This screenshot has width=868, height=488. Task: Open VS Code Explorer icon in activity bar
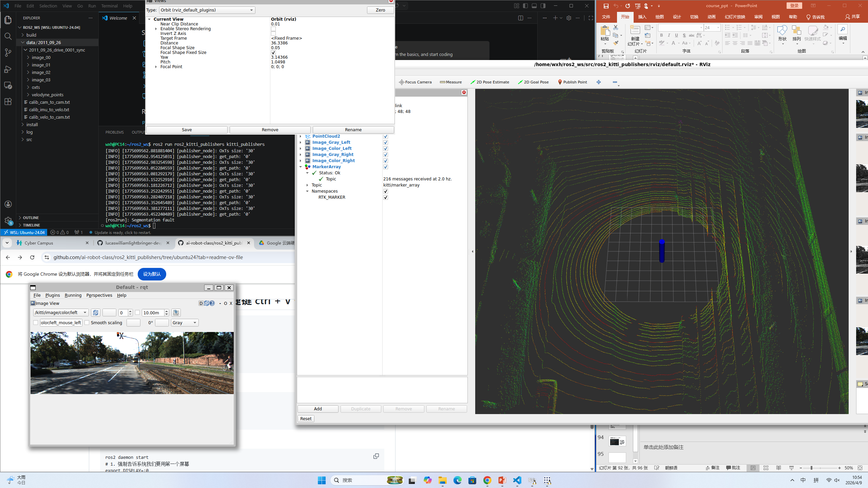8,20
